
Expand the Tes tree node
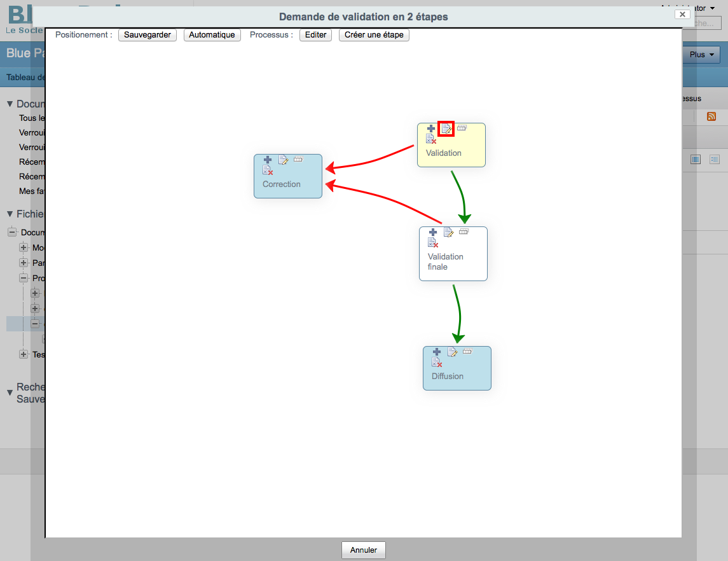pos(24,354)
